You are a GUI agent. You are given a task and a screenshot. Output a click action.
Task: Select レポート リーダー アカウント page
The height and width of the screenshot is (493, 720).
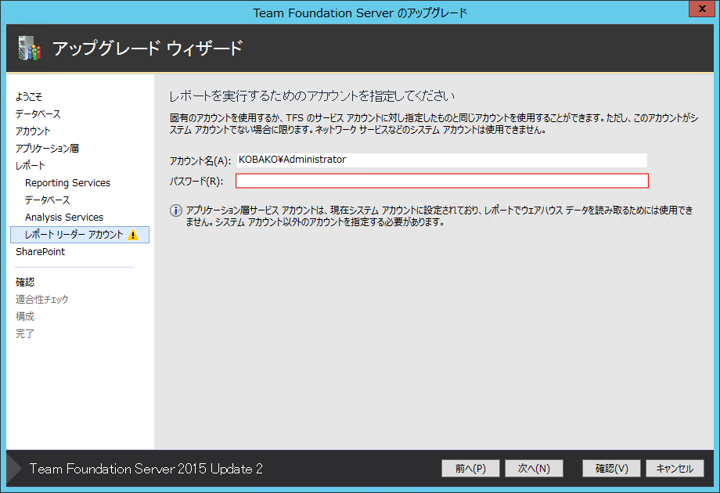point(74,235)
